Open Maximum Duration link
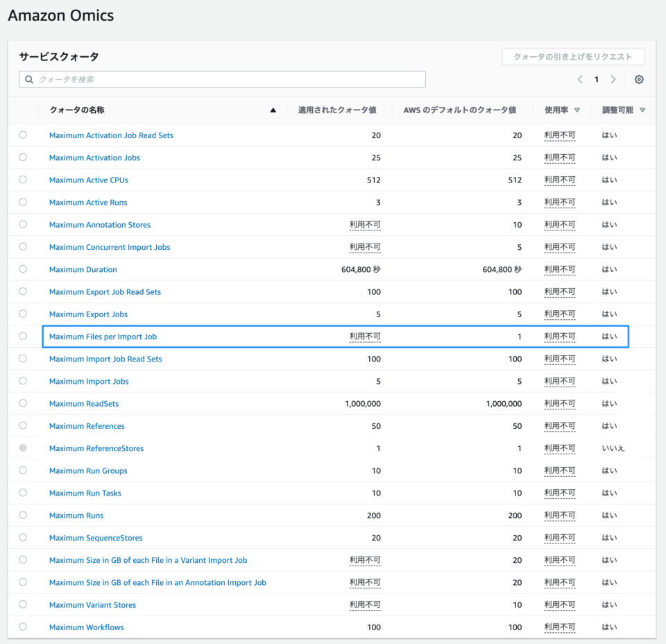Image resolution: width=666 pixels, height=644 pixels. click(83, 269)
